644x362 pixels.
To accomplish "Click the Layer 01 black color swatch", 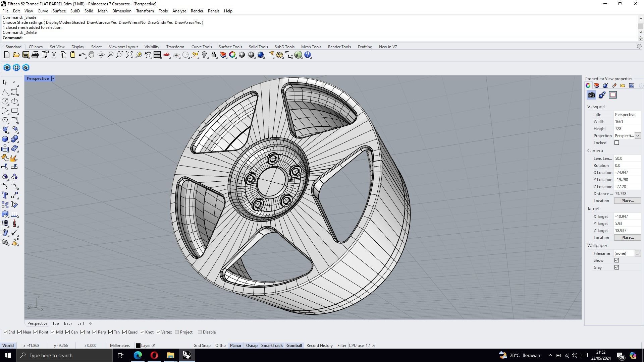I will click(x=138, y=346).
